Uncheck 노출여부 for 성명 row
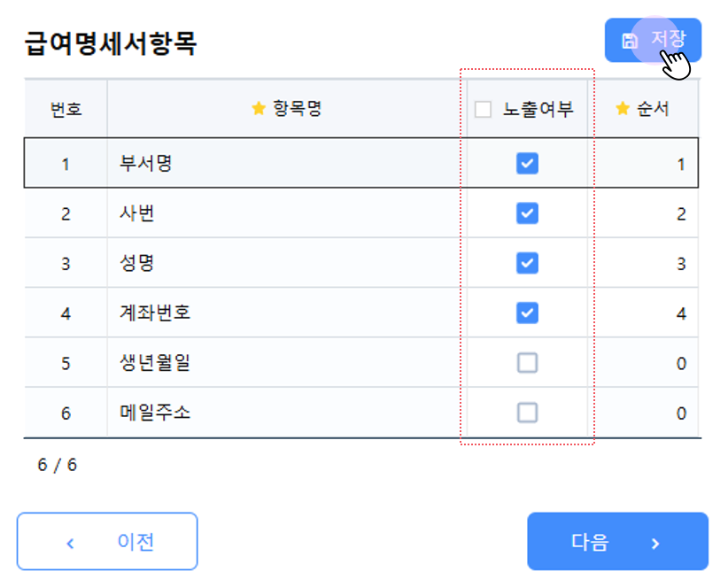The height and width of the screenshot is (587, 728). (x=527, y=263)
